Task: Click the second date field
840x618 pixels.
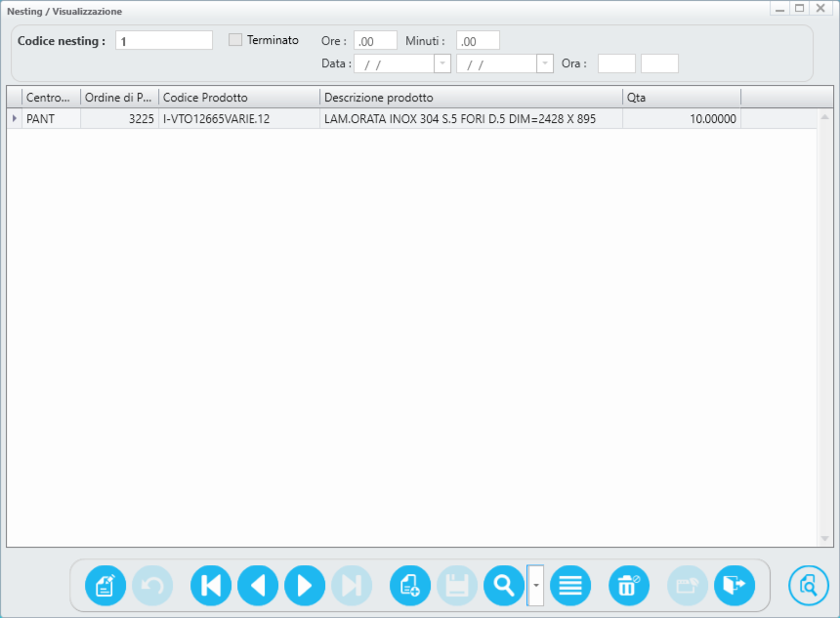Action: 497,63
